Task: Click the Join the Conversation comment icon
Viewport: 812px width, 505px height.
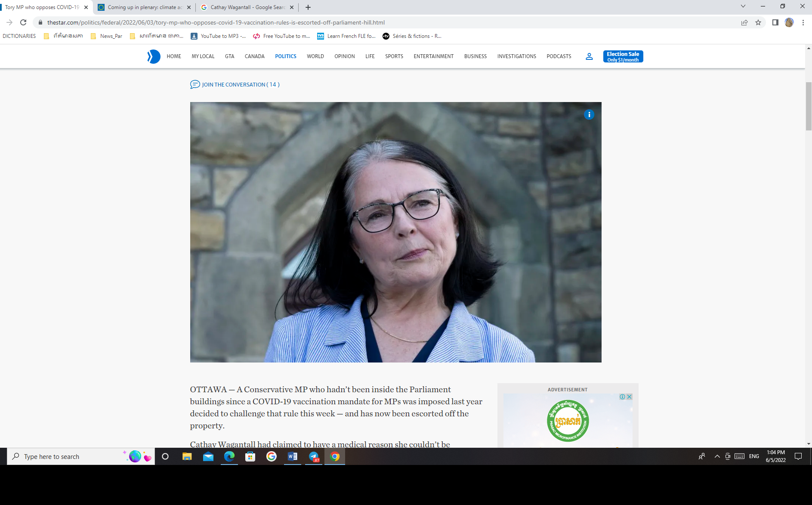Action: tap(195, 84)
